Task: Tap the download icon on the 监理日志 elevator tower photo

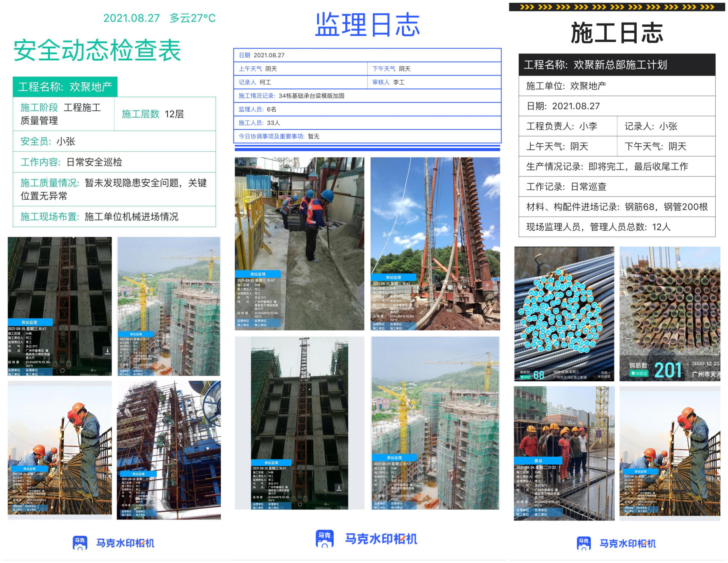Action: [339, 488]
